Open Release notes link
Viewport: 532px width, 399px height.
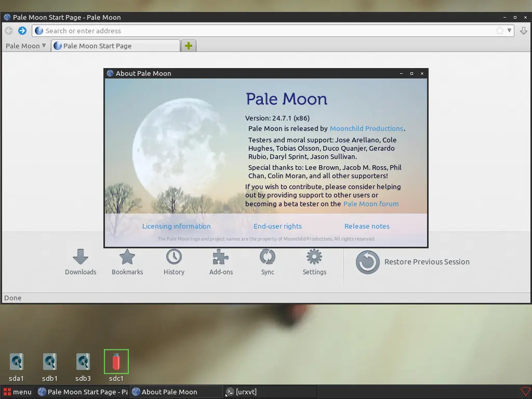point(367,227)
